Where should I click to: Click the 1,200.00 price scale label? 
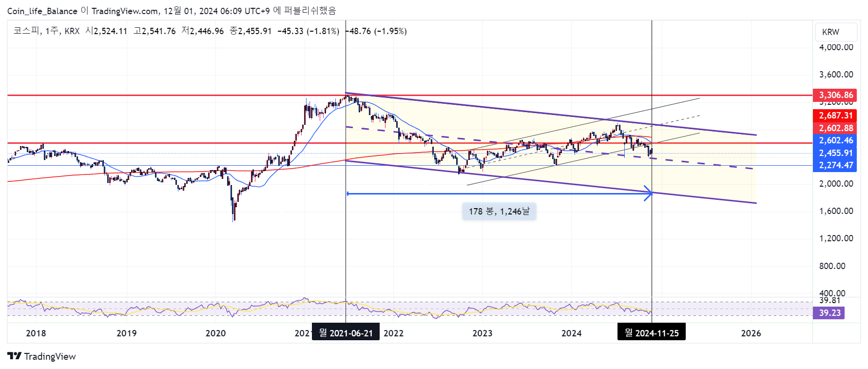pos(836,238)
